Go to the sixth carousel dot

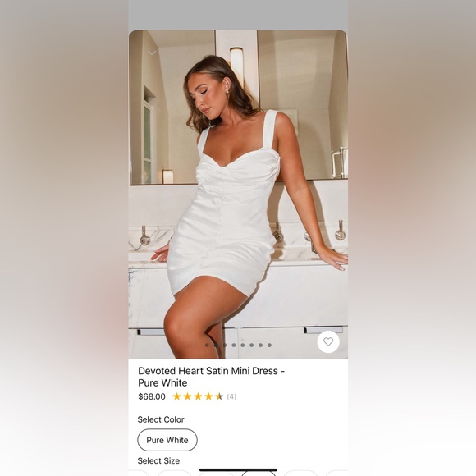[252, 346]
